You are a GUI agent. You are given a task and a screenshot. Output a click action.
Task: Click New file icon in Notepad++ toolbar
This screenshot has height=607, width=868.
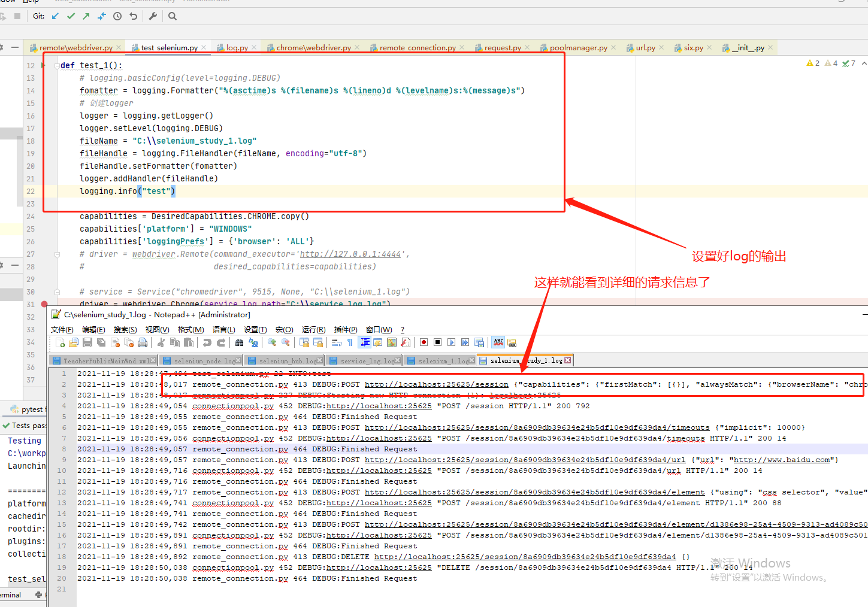tap(60, 342)
